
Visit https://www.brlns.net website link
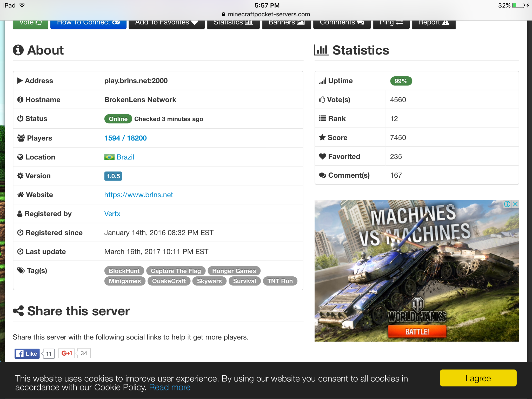139,195
